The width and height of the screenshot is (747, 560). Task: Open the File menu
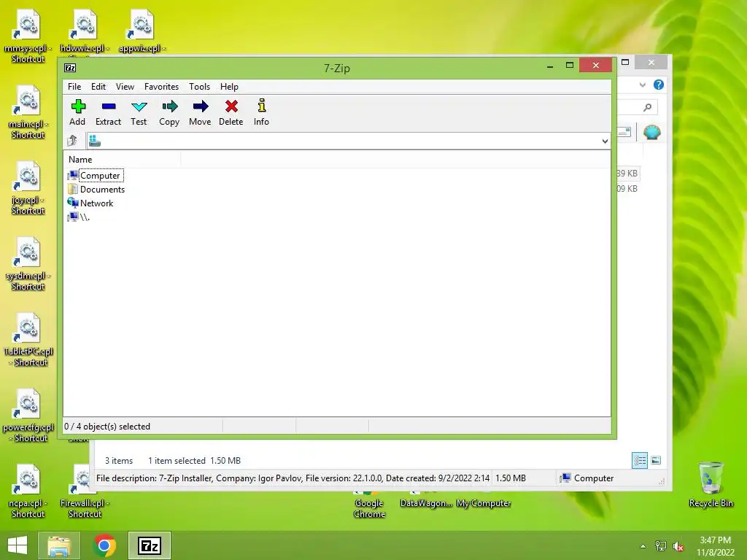(x=74, y=87)
